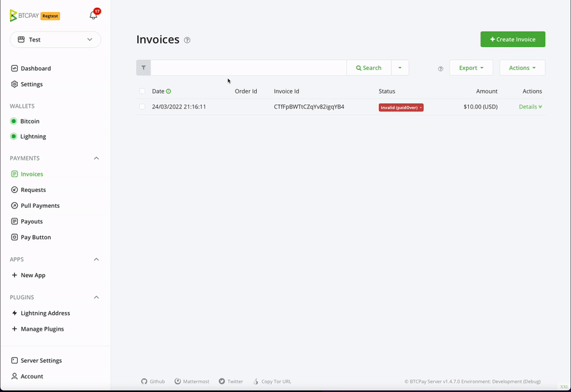
Task: Click invoice date 24/03/2022 21:16:11
Action: (x=179, y=106)
